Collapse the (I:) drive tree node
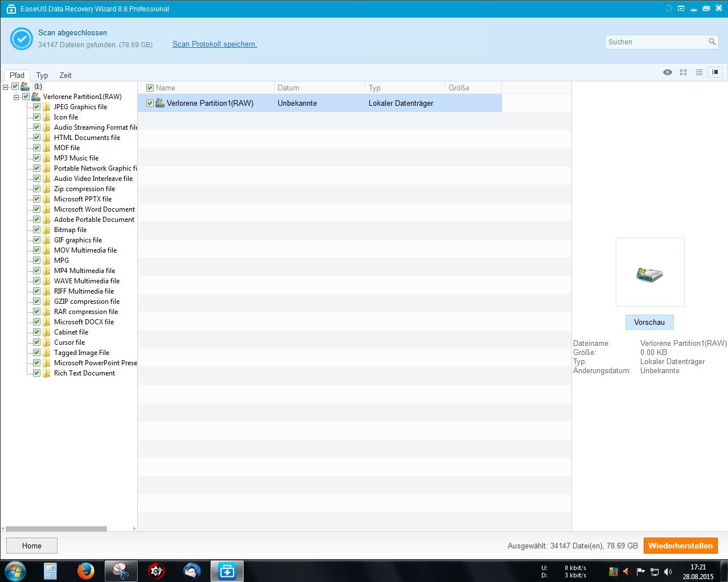 (5, 87)
